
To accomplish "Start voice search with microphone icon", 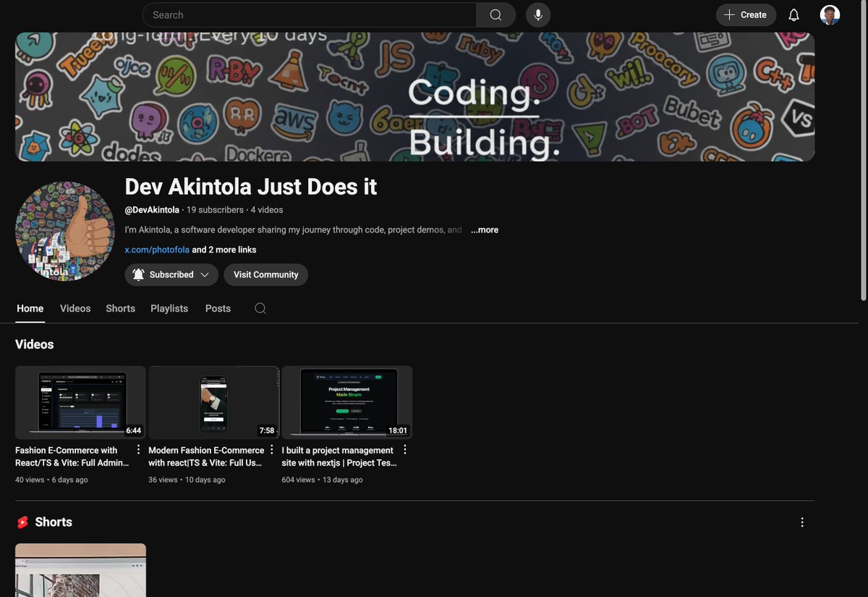I will 538,14.
